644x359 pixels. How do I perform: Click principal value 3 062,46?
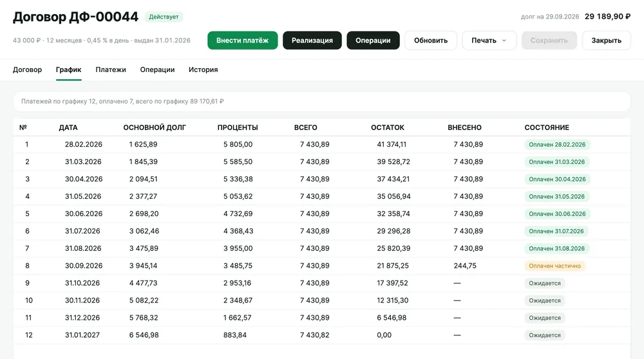tap(144, 231)
